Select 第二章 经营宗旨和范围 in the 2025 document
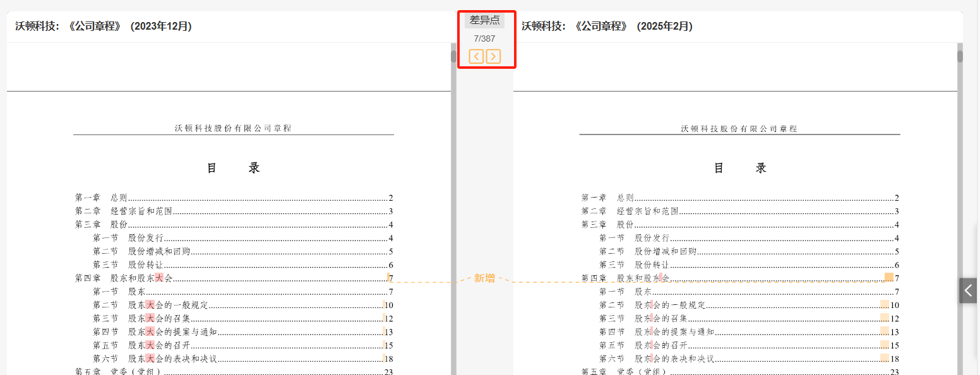Viewport: 980px width, 375px height. 741,211
